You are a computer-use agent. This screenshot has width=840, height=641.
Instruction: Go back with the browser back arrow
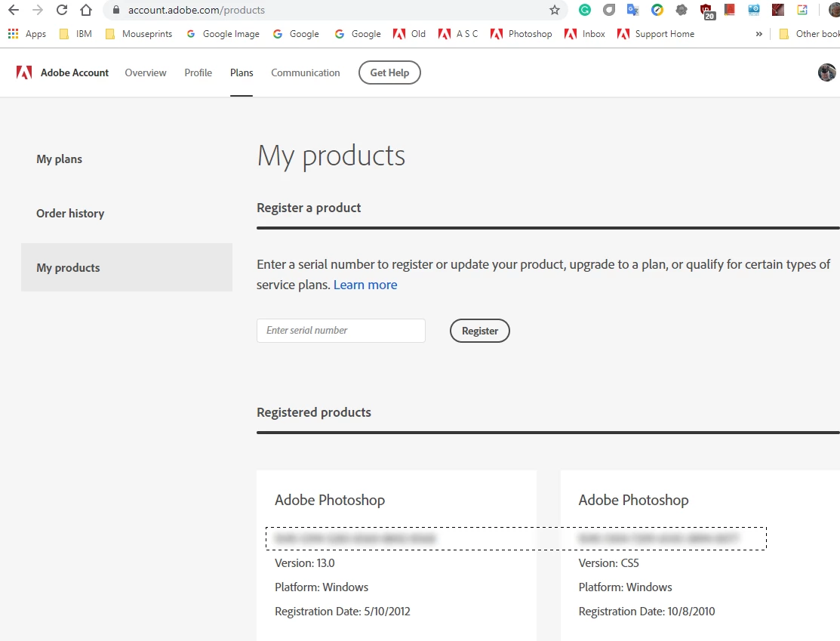click(14, 10)
